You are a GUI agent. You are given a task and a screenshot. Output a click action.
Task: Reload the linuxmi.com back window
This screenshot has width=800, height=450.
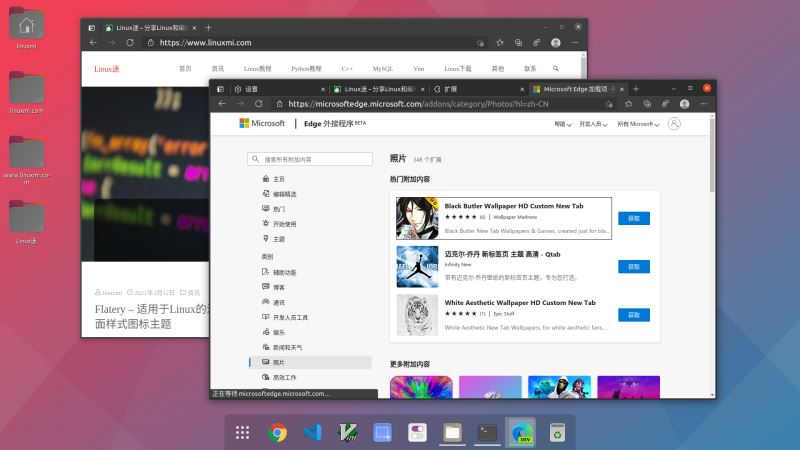pyautogui.click(x=130, y=43)
